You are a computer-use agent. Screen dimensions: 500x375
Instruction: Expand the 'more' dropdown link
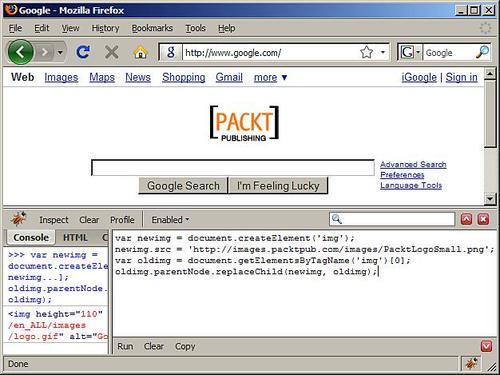click(270, 78)
